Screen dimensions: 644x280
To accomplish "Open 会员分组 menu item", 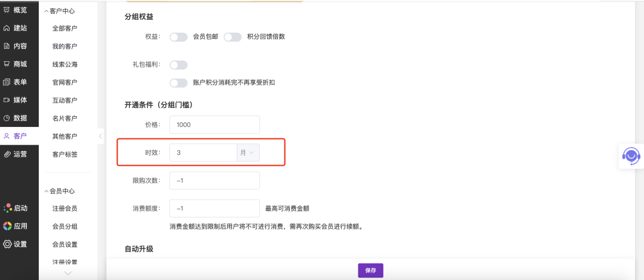I will click(65, 226).
